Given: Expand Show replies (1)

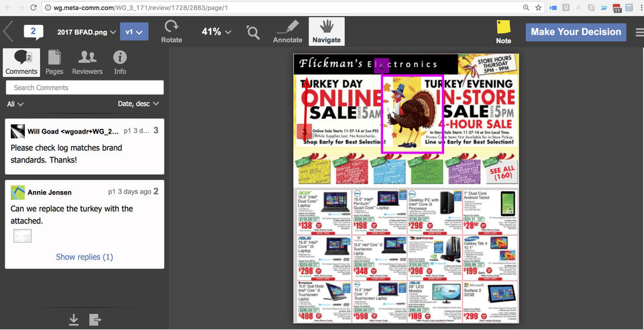Looking at the screenshot, I should click(85, 257).
